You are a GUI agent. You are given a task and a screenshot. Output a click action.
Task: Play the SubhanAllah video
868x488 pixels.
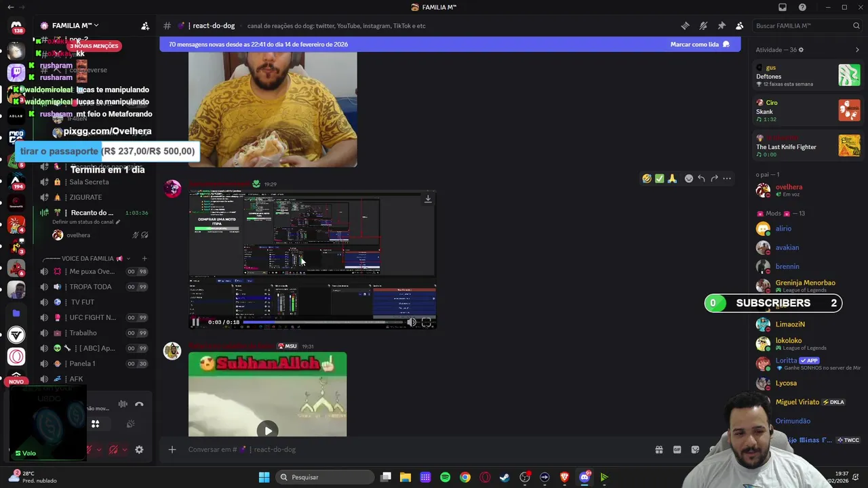tap(268, 430)
